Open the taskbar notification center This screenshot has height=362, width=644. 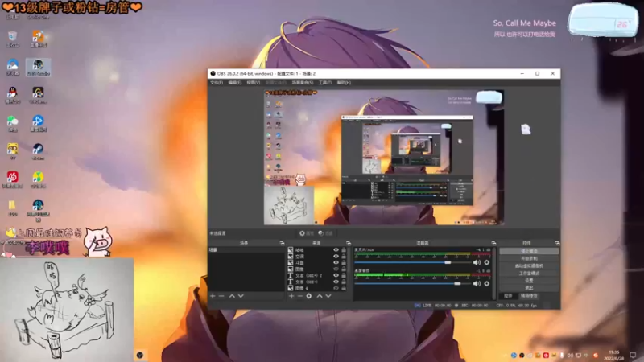pos(633,355)
